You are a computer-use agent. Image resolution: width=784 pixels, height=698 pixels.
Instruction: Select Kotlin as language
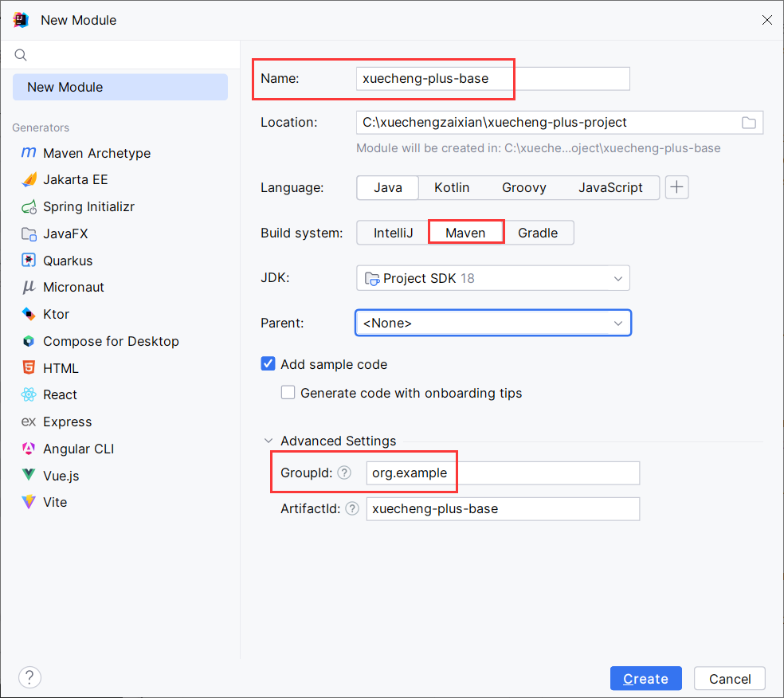tap(452, 187)
